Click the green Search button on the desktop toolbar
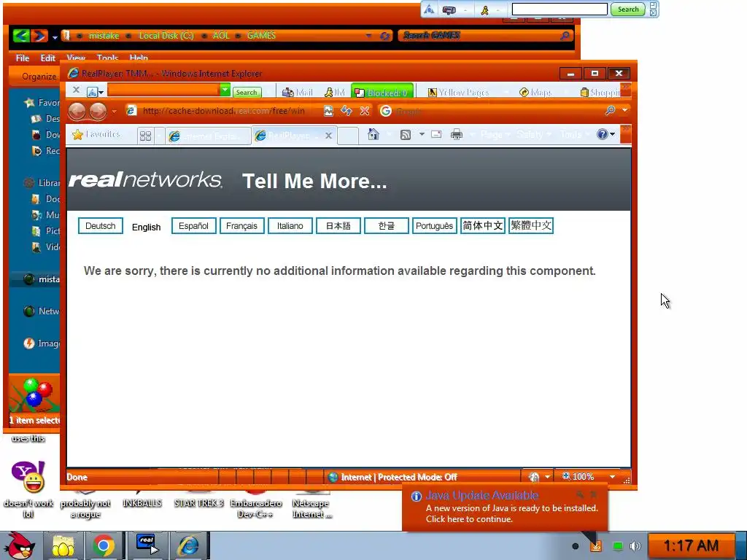 [628, 9]
